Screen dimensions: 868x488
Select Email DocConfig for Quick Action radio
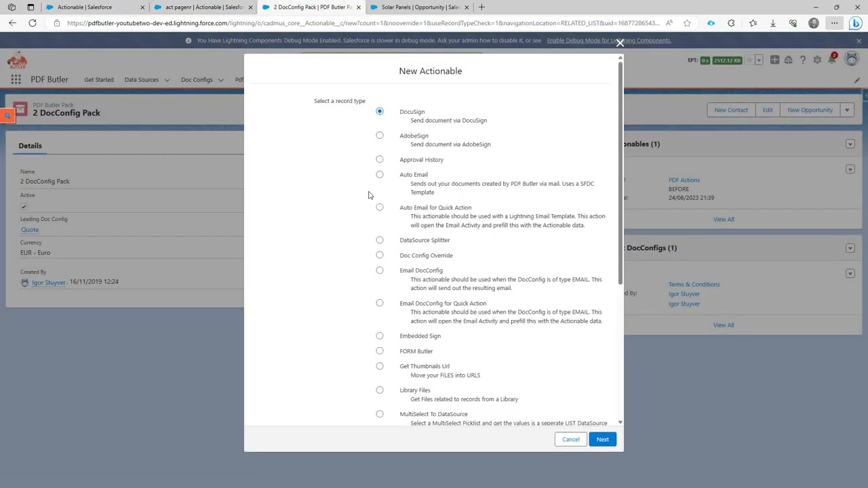[x=380, y=303]
